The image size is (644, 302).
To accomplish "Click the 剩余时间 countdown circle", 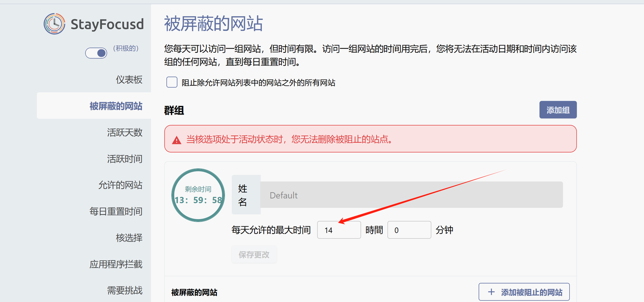I will (x=198, y=195).
